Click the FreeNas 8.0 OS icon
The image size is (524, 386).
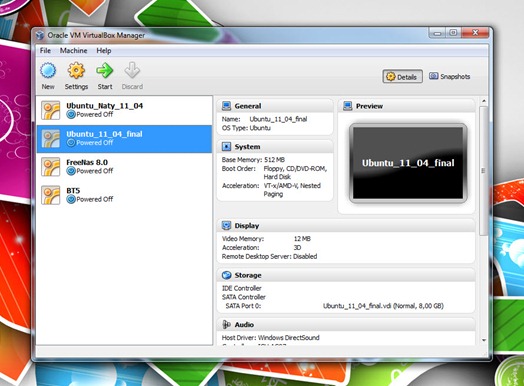point(50,167)
